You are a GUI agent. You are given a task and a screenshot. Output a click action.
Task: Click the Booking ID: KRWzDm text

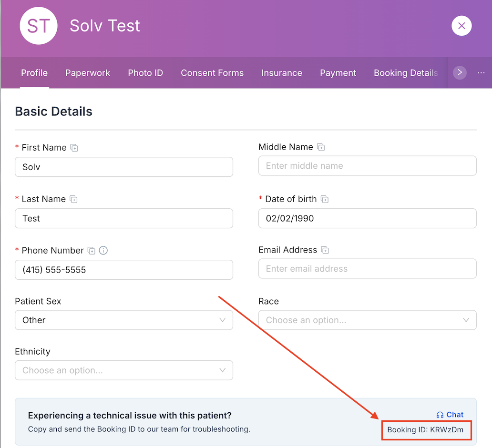(425, 430)
